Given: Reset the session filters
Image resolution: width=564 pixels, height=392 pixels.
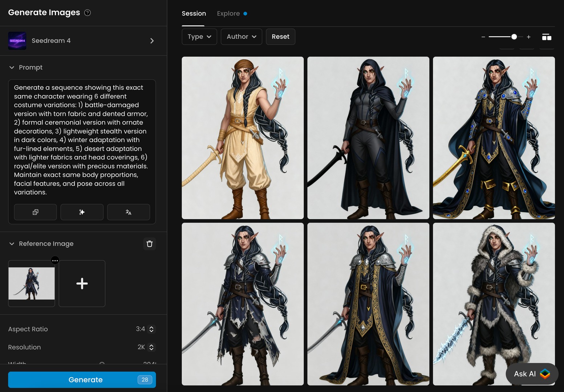Looking at the screenshot, I should coord(280,37).
